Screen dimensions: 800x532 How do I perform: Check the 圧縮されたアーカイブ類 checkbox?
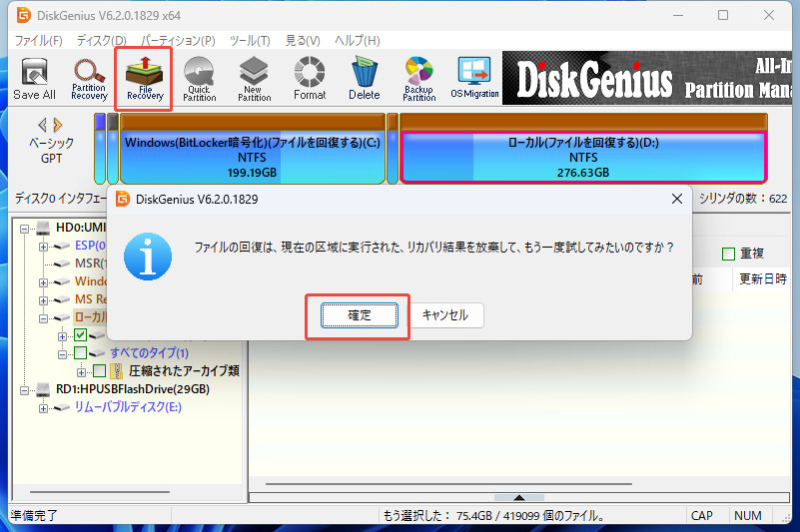click(100, 371)
